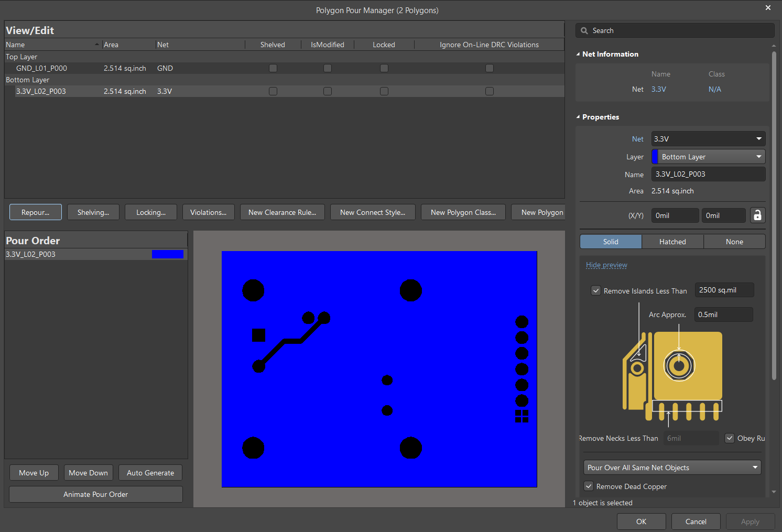Screen dimensions: 782x532
Task: Toggle Shelved checkbox for GND_L01_P000
Action: tap(273, 68)
